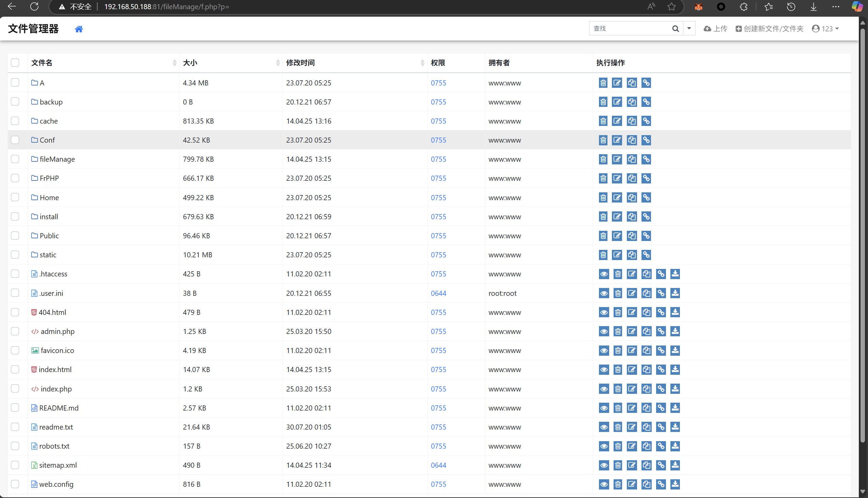Download the .htaccess file
The width and height of the screenshot is (868, 498).
point(675,274)
